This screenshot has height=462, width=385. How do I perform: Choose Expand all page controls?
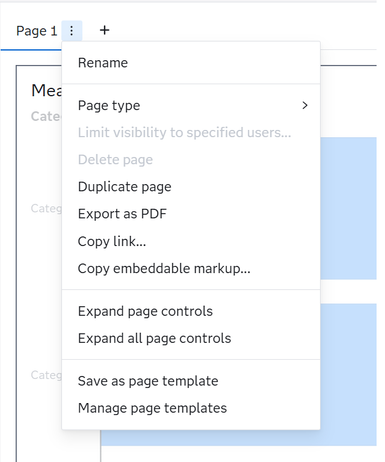tap(191, 338)
